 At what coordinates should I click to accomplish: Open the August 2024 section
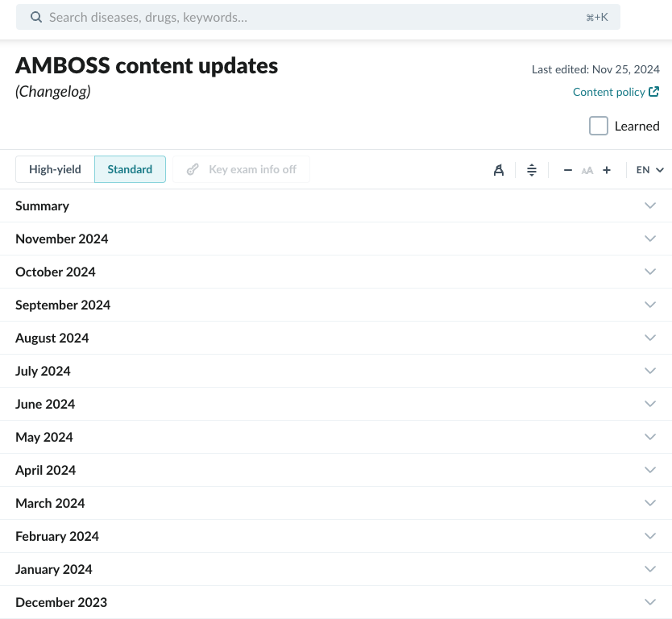(x=336, y=338)
